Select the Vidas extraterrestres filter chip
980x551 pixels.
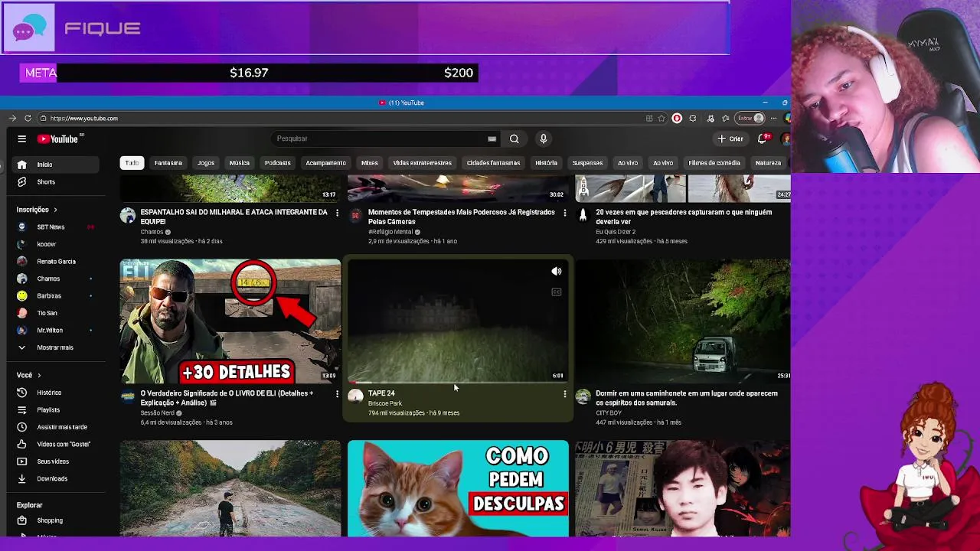coord(422,163)
